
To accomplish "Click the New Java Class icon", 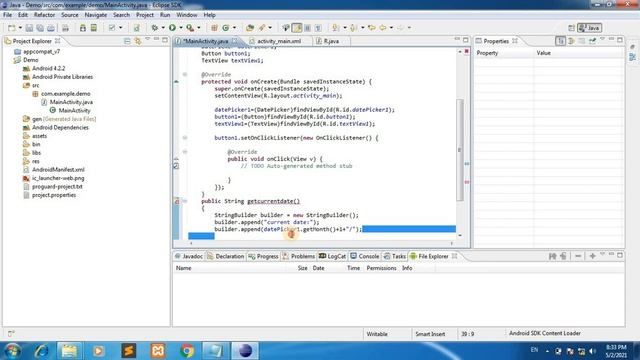I will pos(226,28).
